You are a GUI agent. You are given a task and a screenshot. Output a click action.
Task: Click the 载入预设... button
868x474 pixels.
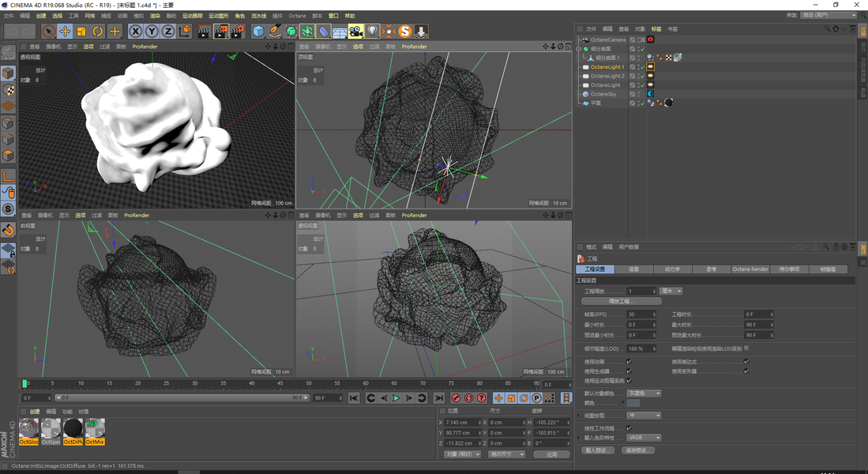(x=597, y=450)
